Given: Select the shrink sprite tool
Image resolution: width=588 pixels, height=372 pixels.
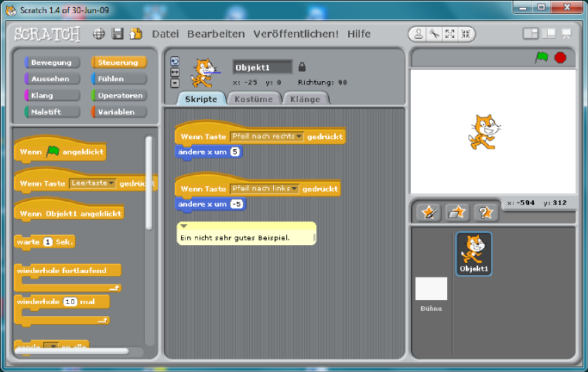Looking at the screenshot, I should coord(466,34).
